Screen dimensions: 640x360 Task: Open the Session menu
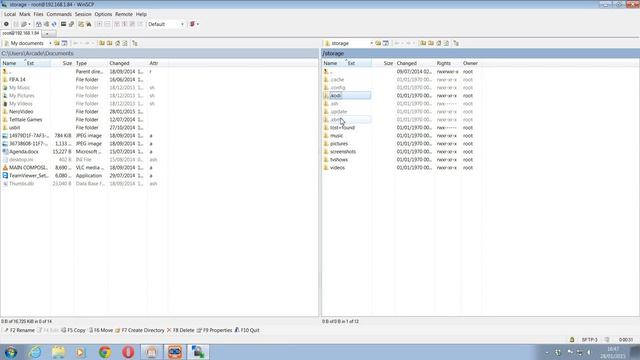coord(83,14)
